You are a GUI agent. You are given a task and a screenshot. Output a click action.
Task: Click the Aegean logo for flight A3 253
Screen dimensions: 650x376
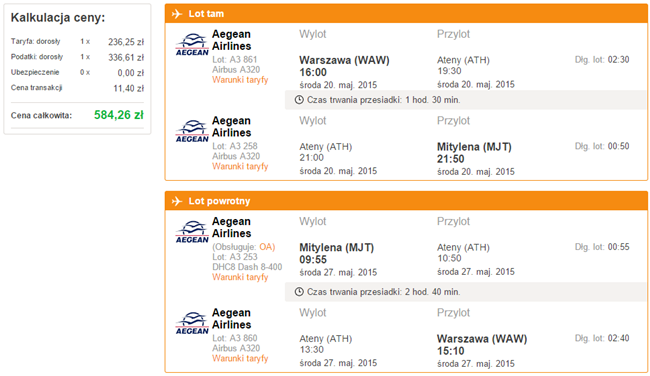[192, 232]
